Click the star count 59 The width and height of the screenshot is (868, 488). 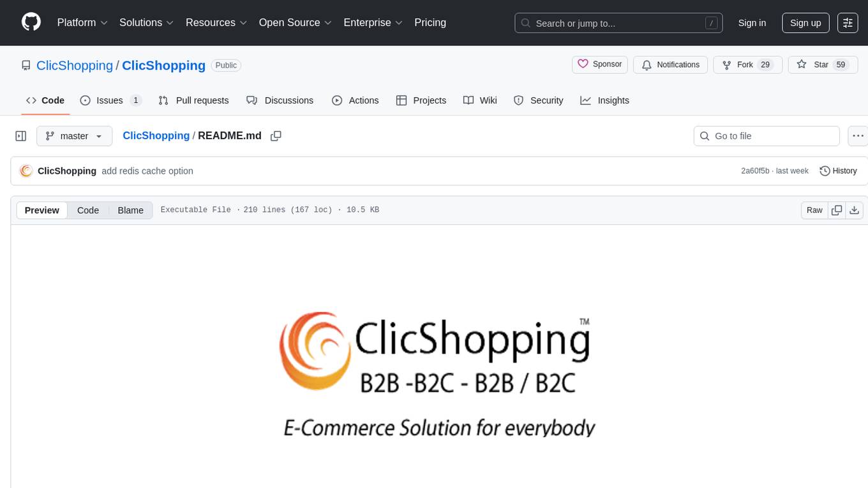(x=841, y=65)
